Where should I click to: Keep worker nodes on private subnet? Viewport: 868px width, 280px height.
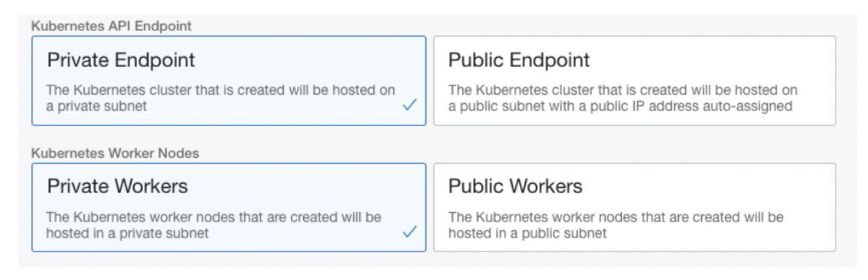229,207
